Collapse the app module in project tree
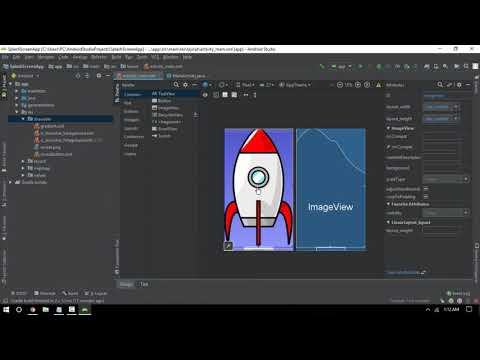 (x=10, y=84)
